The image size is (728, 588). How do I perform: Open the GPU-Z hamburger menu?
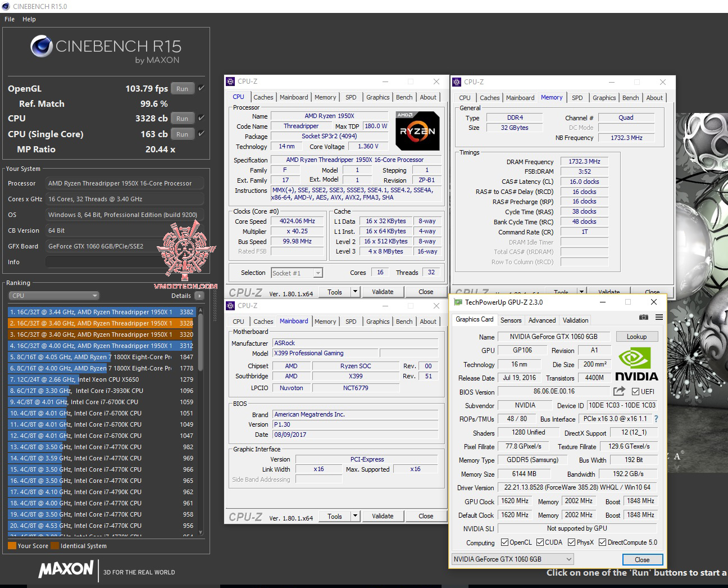(x=658, y=318)
